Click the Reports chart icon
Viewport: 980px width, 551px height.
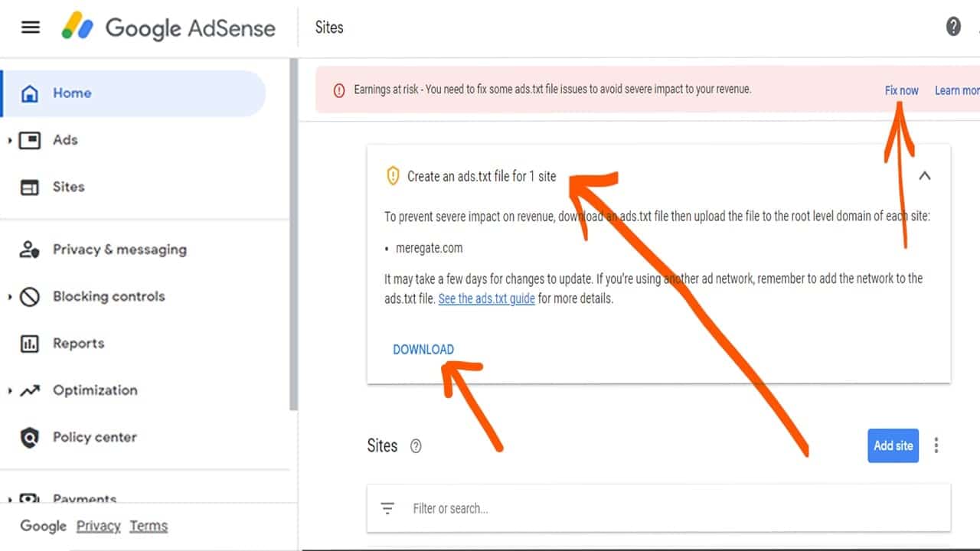(29, 344)
